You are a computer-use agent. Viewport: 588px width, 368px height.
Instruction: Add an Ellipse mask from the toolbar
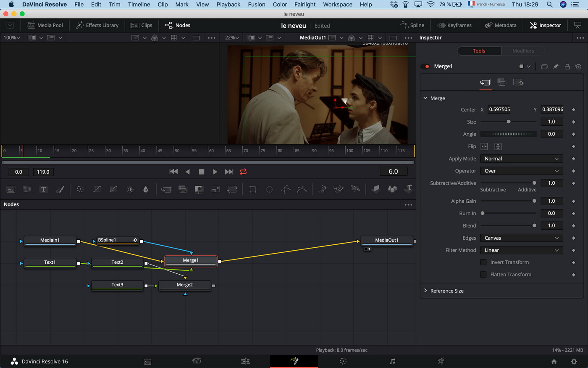[269, 189]
